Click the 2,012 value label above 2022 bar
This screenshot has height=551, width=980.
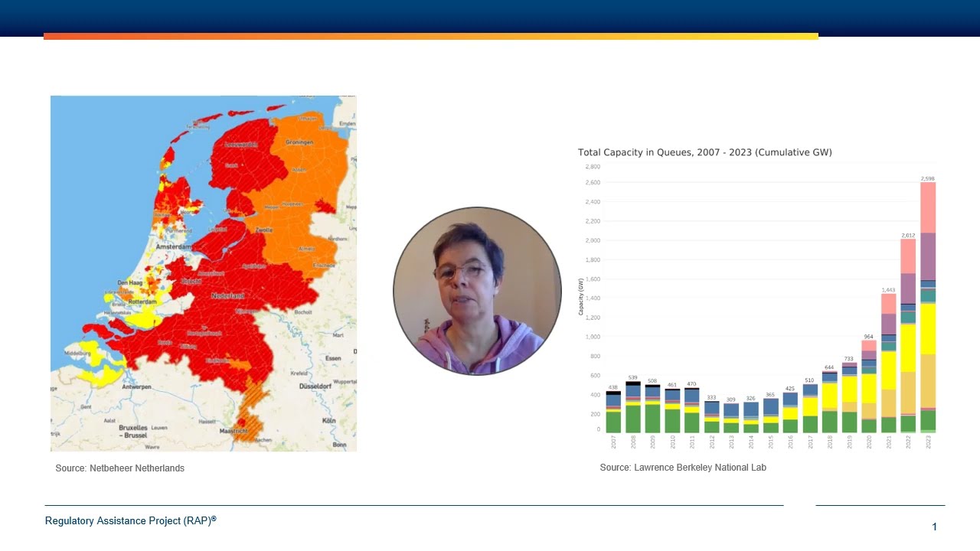click(x=908, y=235)
